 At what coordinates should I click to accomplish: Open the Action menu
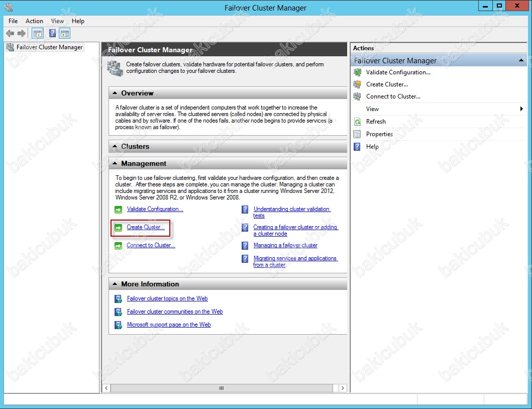point(34,21)
